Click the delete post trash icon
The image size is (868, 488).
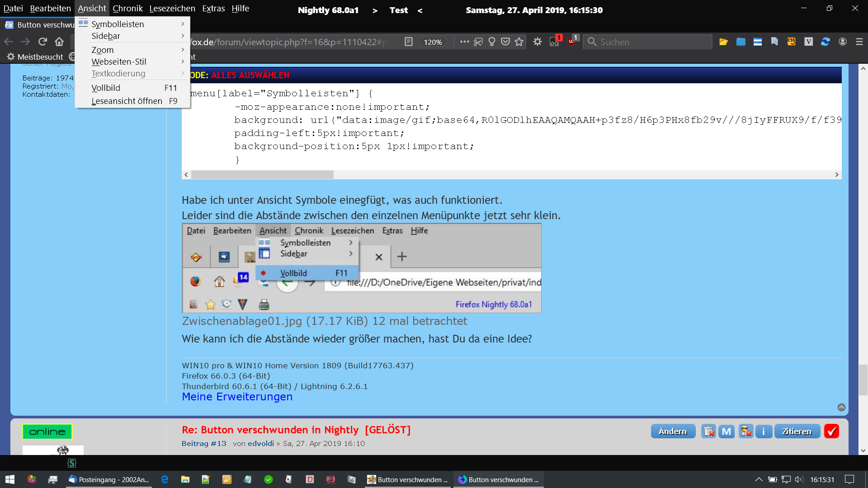pos(708,432)
